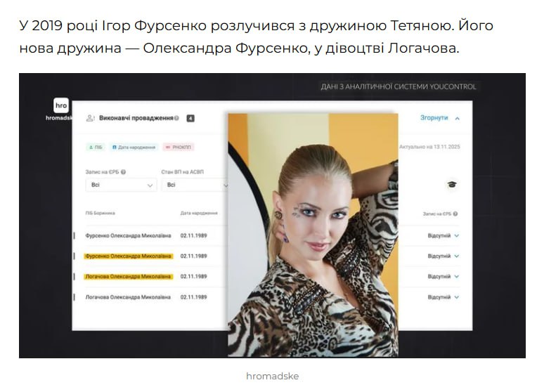
Task: Expand the last row Відсутній chevron
Action: pyautogui.click(x=456, y=297)
